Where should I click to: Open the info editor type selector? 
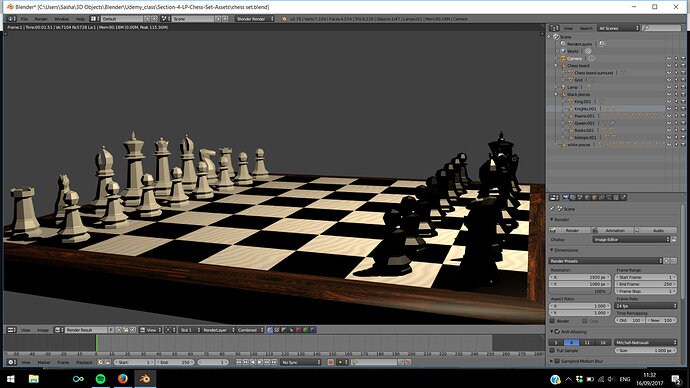(x=11, y=19)
